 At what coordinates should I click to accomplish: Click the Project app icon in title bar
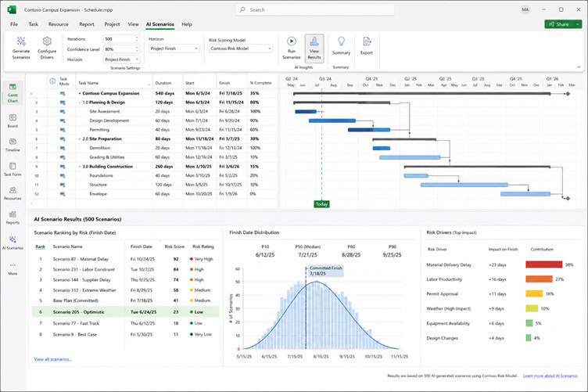[x=12, y=9]
